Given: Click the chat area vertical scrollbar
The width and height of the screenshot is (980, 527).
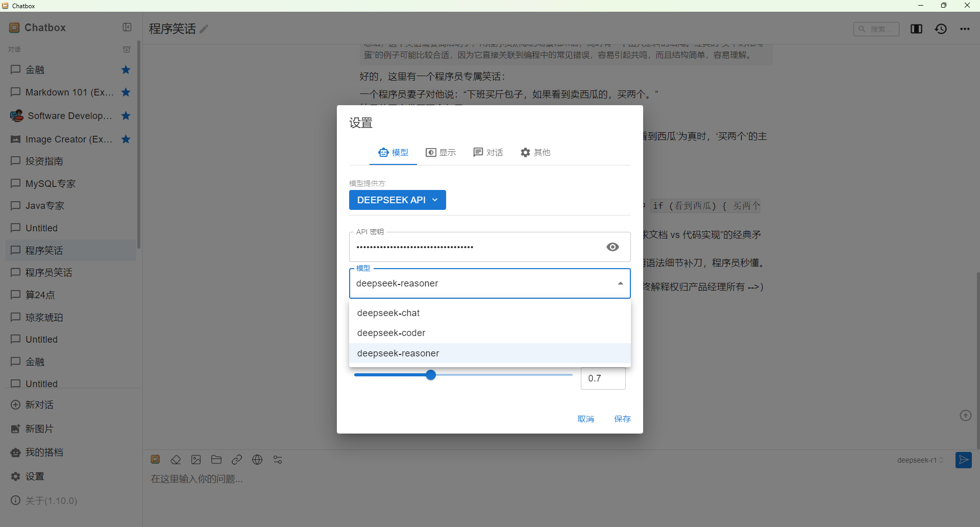Looking at the screenshot, I should [977, 361].
